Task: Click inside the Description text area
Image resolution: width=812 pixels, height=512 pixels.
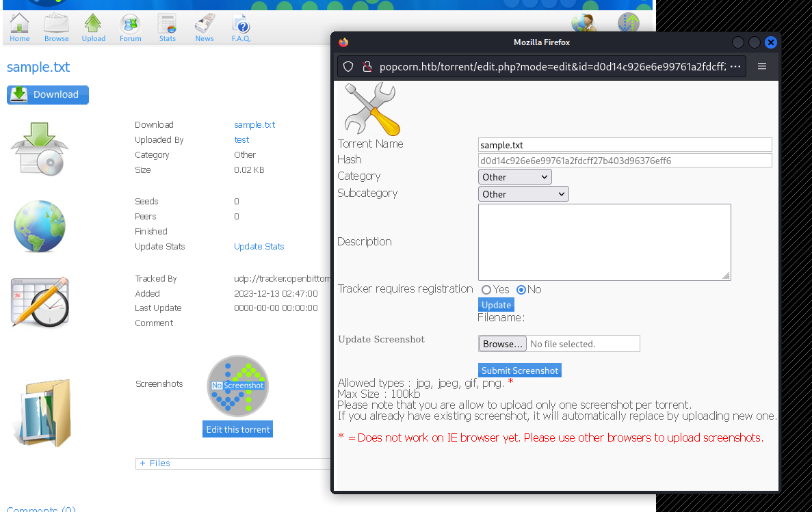Action: [604, 242]
